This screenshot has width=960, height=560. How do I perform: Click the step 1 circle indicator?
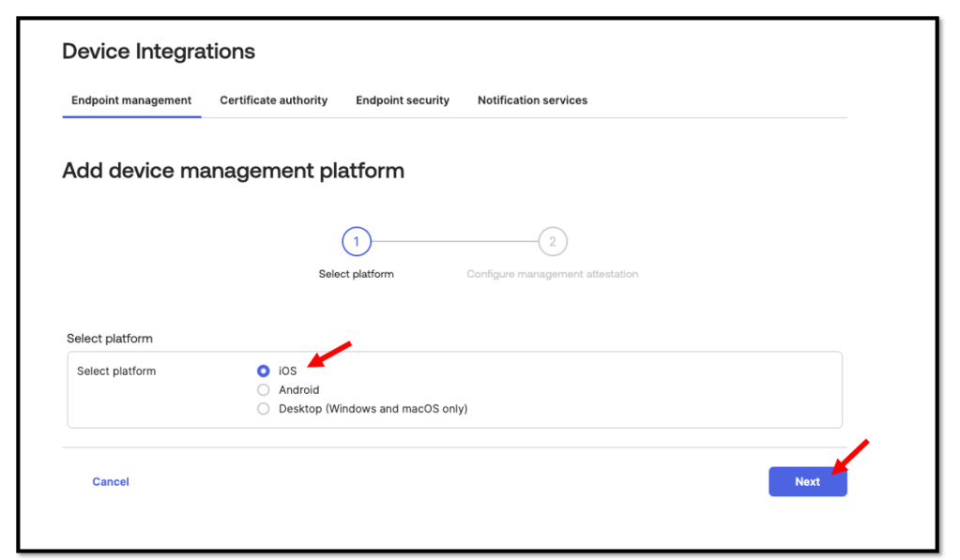pos(357,242)
